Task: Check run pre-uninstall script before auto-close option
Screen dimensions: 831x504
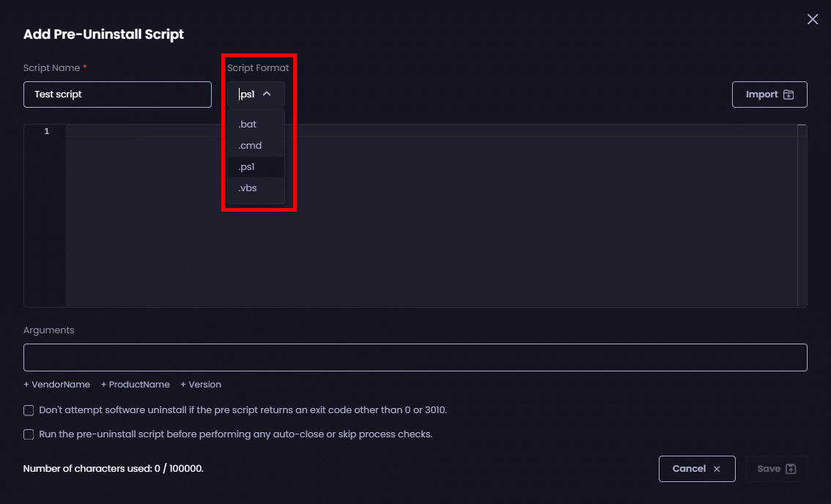Action: pyautogui.click(x=29, y=434)
